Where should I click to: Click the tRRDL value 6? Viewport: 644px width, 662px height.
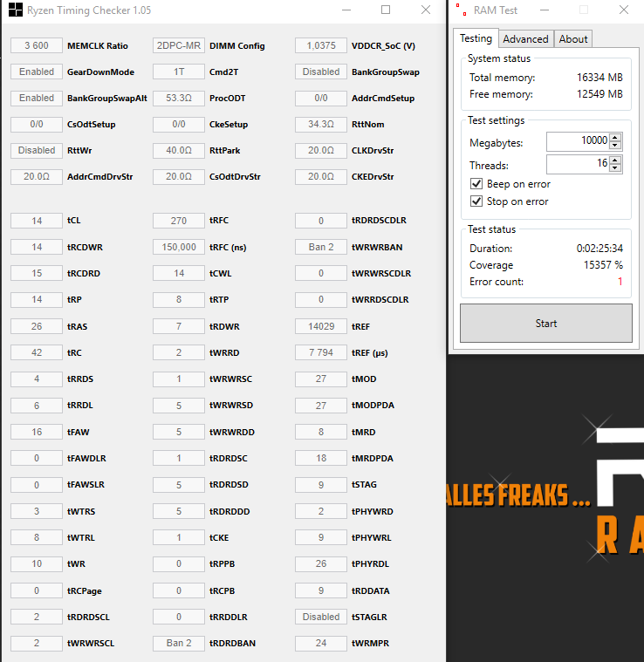37,406
